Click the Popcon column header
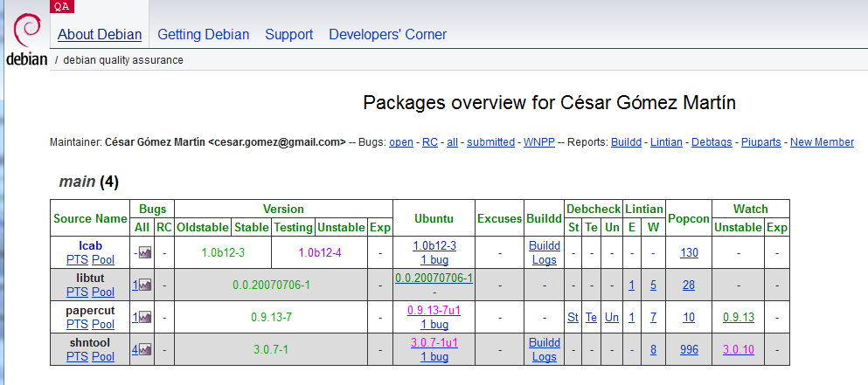The image size is (868, 385). pyautogui.click(x=689, y=218)
